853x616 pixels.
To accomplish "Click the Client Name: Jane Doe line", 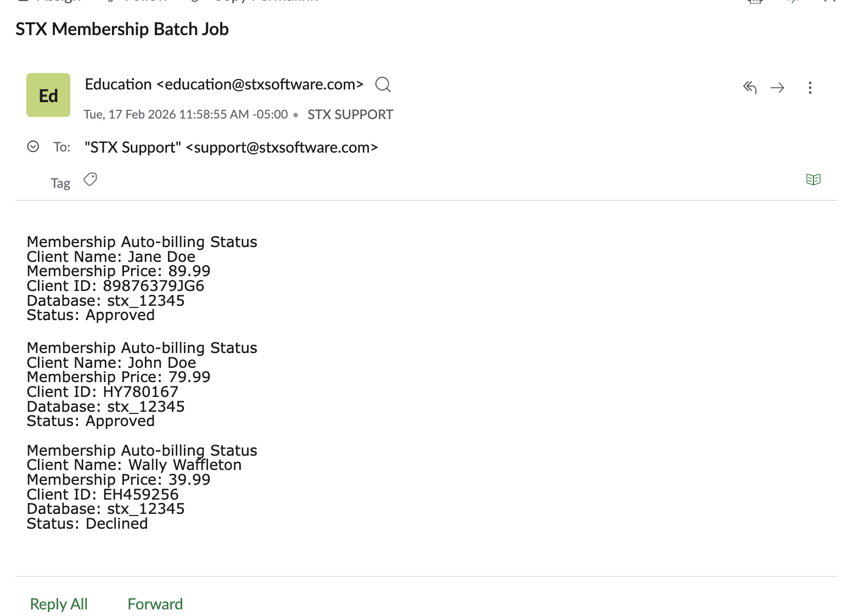I will point(111,257).
